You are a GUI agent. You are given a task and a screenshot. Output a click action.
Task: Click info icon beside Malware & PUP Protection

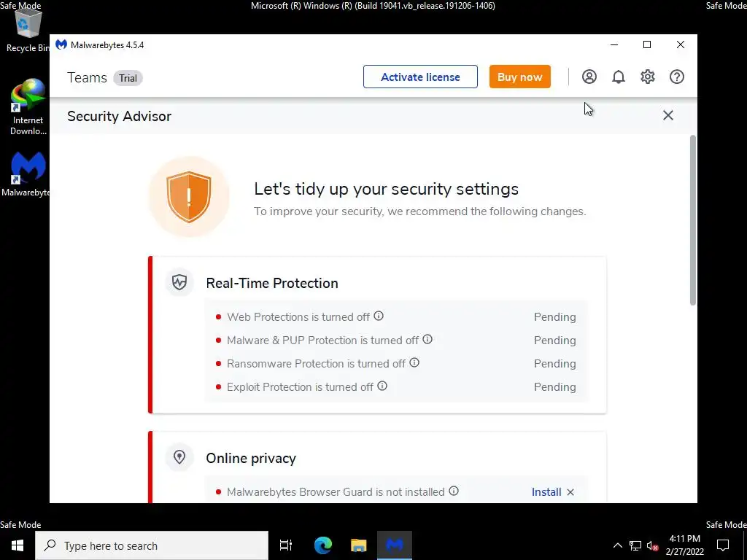(427, 339)
